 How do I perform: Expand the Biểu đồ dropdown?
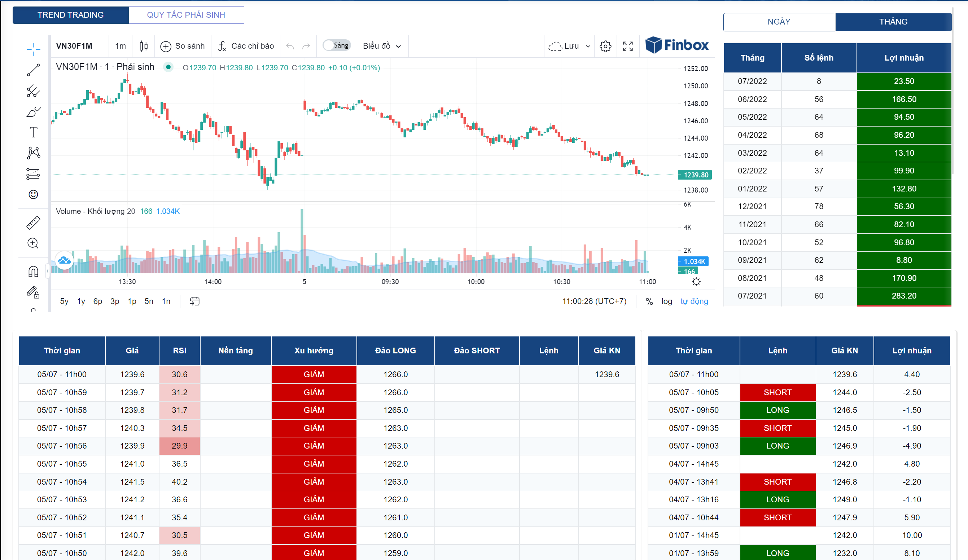pos(382,46)
